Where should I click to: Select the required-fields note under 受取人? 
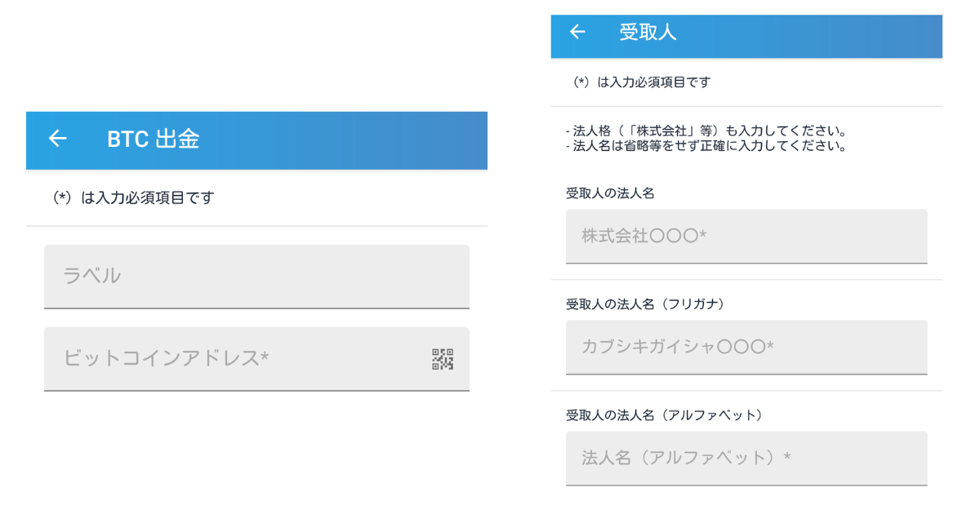642,82
